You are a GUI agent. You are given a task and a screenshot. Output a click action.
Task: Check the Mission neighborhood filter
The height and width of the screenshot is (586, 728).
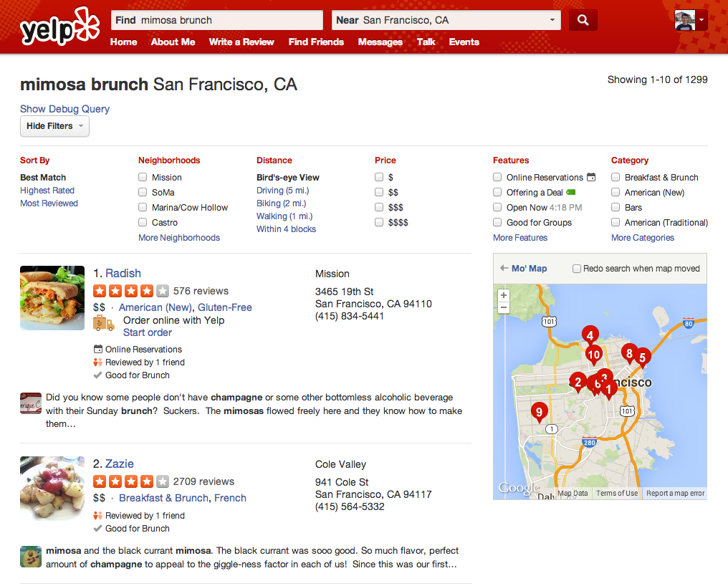[x=143, y=177]
